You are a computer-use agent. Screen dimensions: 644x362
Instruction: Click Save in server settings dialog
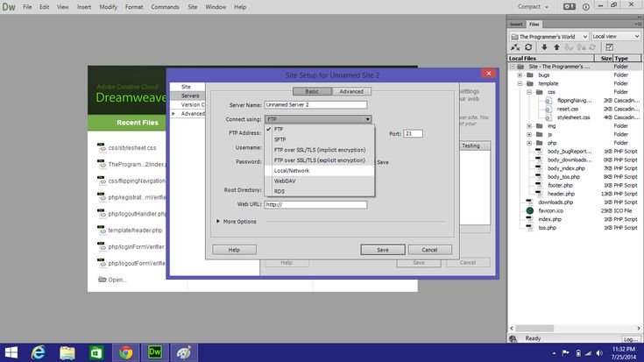[x=383, y=250]
